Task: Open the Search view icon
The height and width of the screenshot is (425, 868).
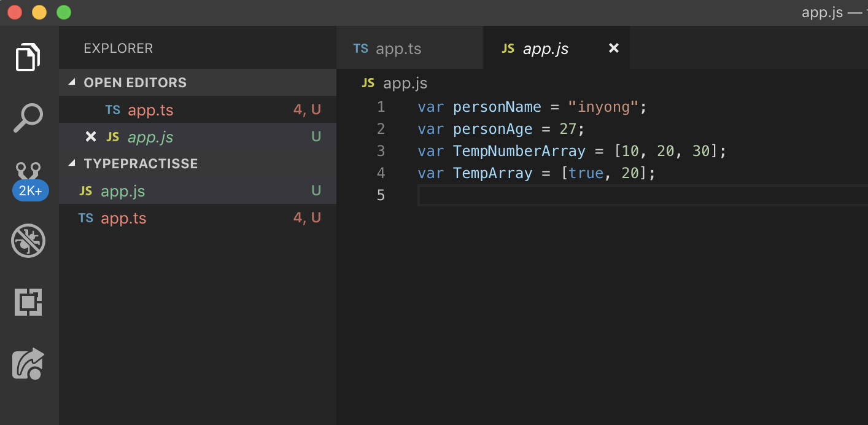Action: click(x=28, y=118)
